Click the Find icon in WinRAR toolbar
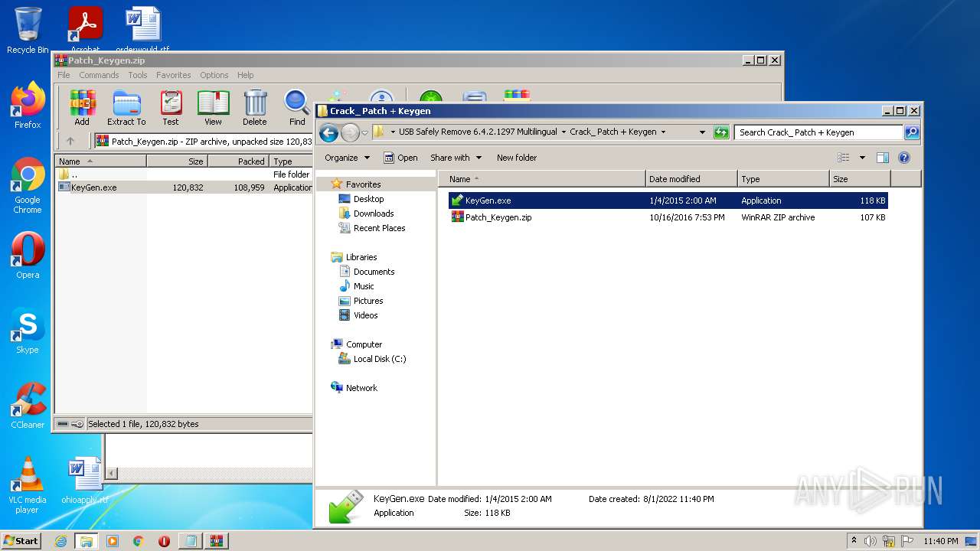The image size is (980, 551). (297, 107)
